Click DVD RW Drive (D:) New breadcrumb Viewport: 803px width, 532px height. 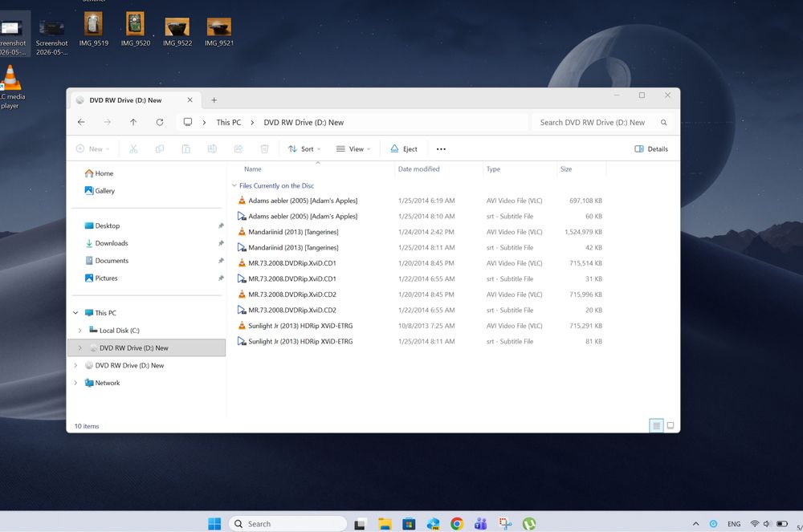pos(304,122)
